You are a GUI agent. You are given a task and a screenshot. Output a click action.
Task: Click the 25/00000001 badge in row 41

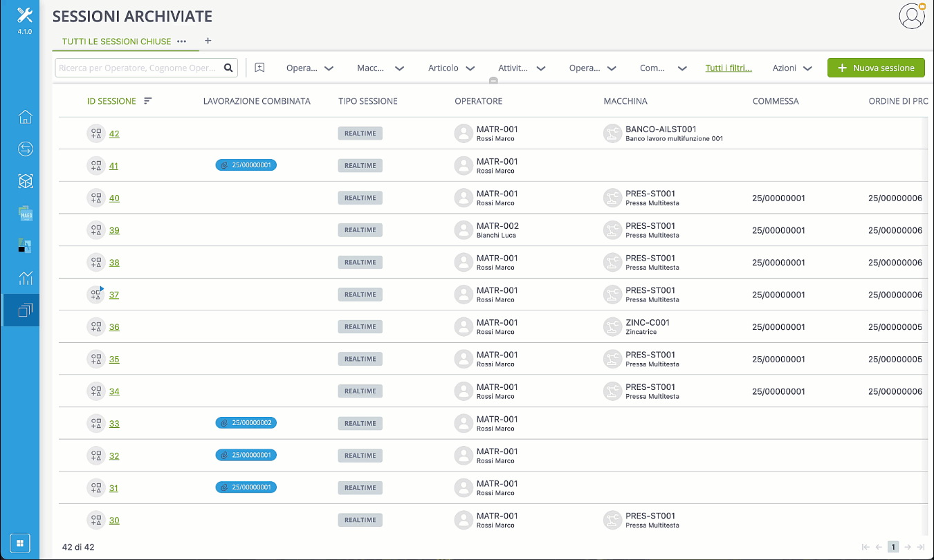[246, 165]
